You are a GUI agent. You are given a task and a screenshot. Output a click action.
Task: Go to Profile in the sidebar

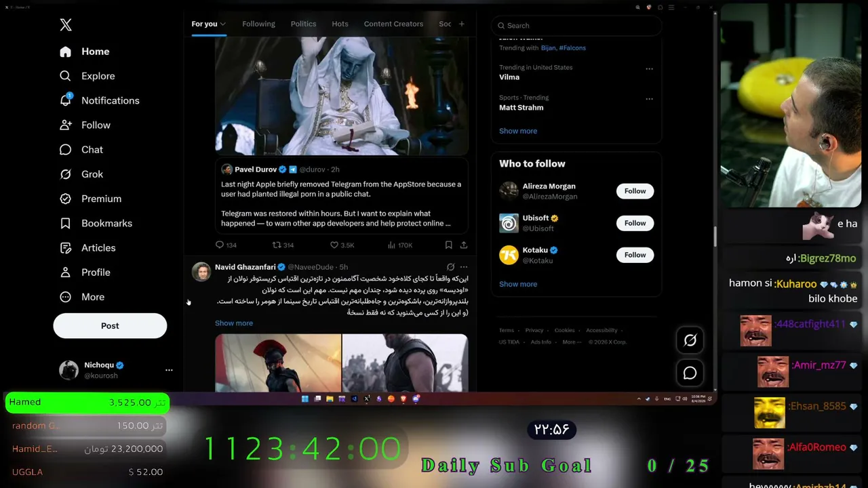(x=85, y=272)
